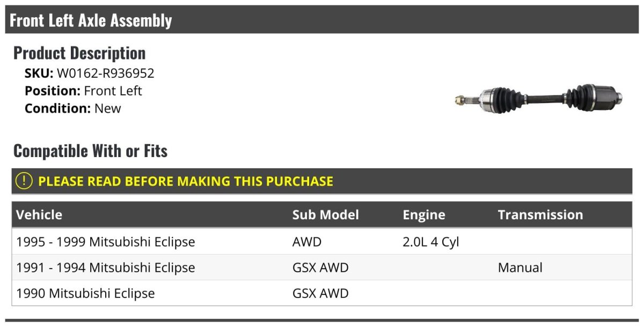Click the Manual transmission cell
The height and width of the screenshot is (327, 644).
519,267
